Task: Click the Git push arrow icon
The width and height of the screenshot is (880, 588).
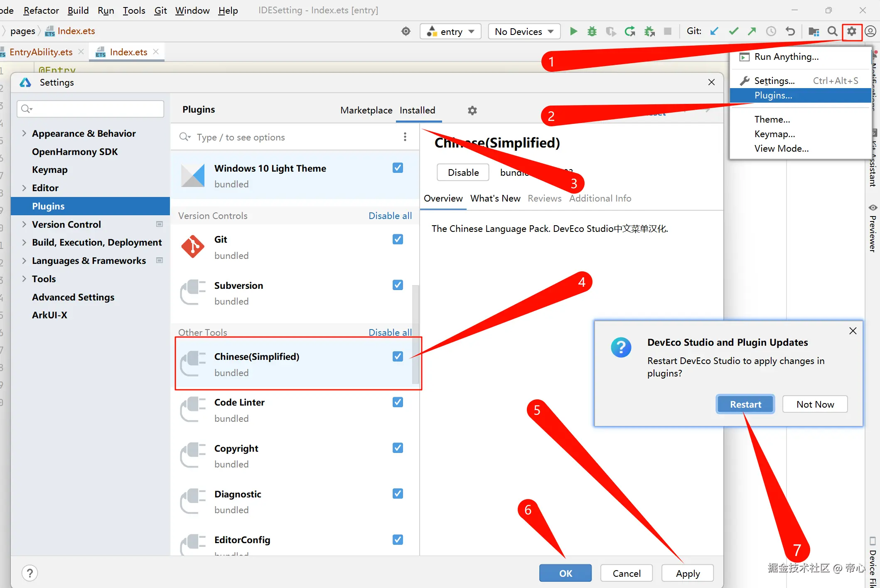Action: point(752,31)
